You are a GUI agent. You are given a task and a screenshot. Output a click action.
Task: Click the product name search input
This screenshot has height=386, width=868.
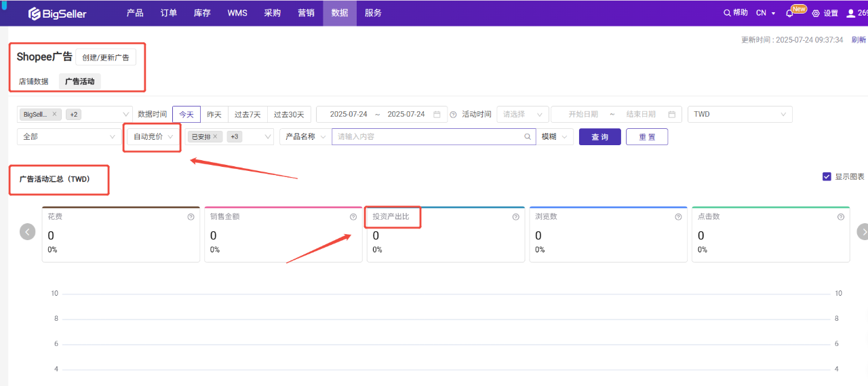(427, 137)
